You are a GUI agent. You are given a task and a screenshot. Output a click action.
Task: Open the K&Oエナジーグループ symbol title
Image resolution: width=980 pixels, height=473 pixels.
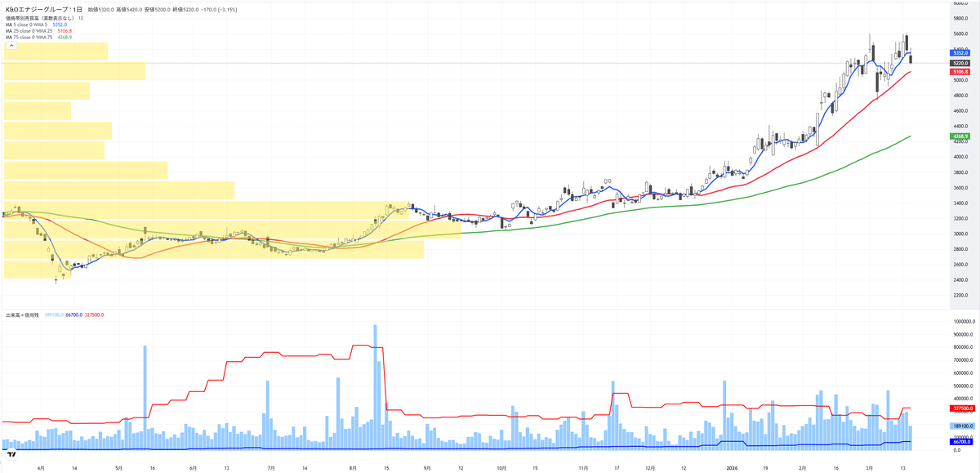coord(38,8)
